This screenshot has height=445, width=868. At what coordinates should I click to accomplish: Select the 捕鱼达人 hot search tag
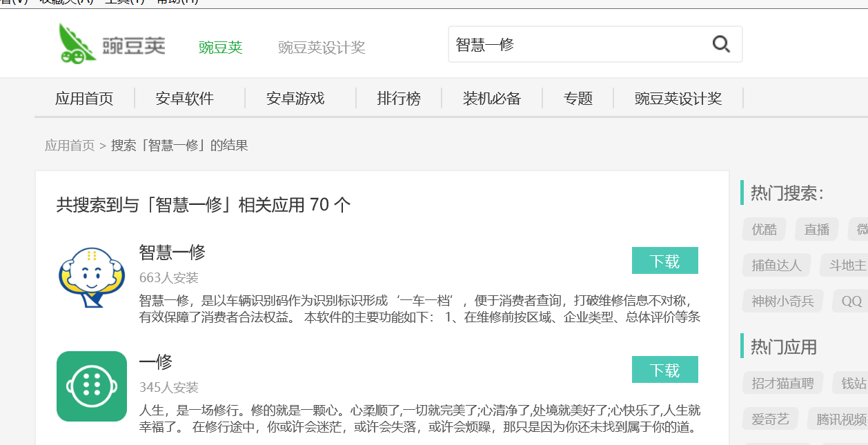point(777,266)
